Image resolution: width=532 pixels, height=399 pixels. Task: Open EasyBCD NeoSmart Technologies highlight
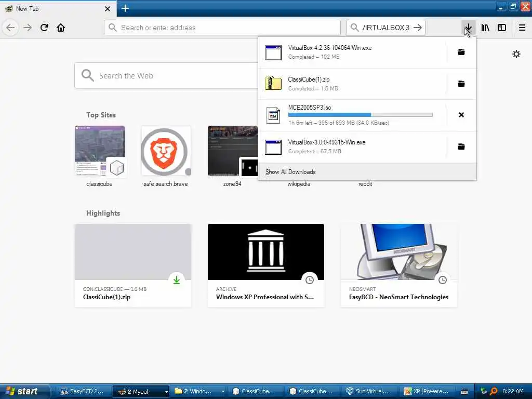tap(399, 265)
